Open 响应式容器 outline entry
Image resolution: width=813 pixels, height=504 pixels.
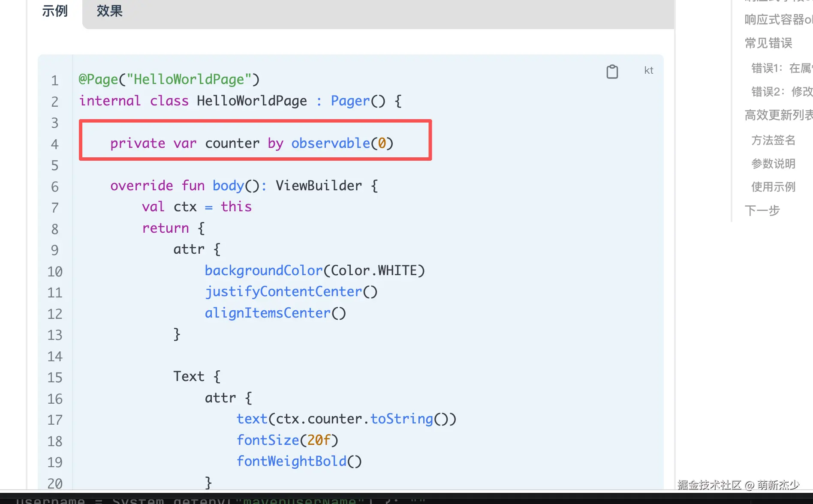778,20
